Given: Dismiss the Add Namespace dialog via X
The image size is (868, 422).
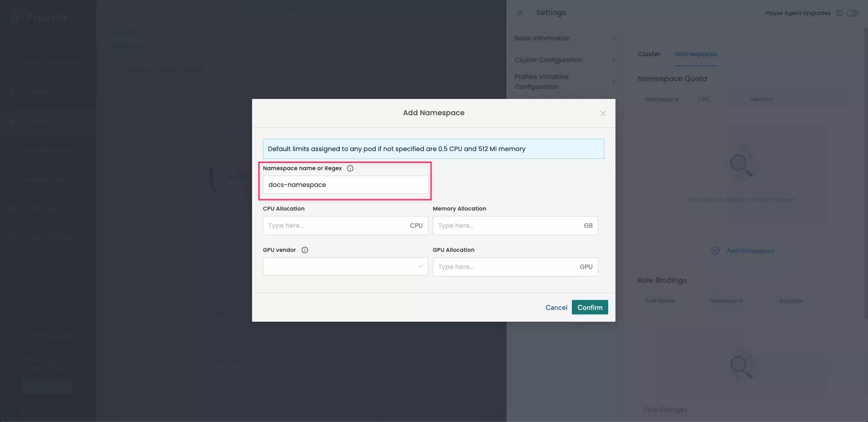Looking at the screenshot, I should pyautogui.click(x=603, y=113).
